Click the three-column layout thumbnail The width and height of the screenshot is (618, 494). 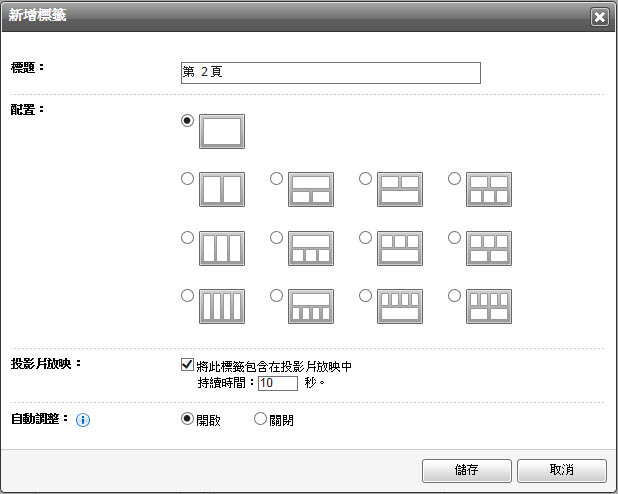coord(222,248)
